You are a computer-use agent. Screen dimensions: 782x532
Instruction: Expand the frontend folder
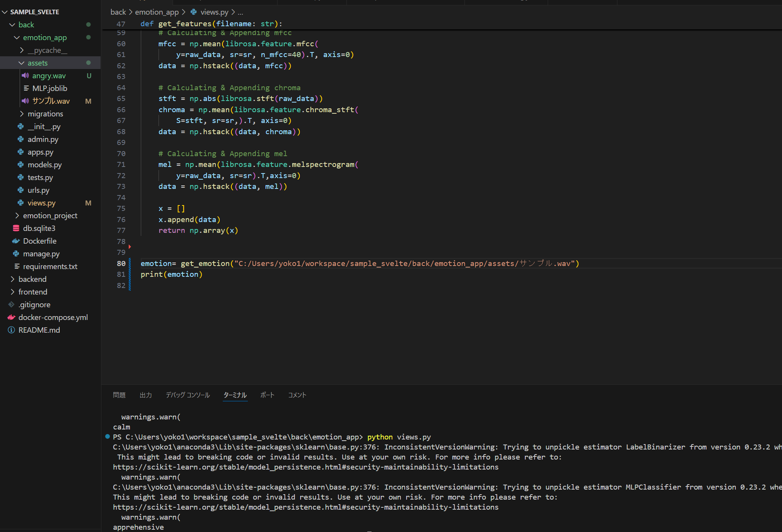click(12, 292)
